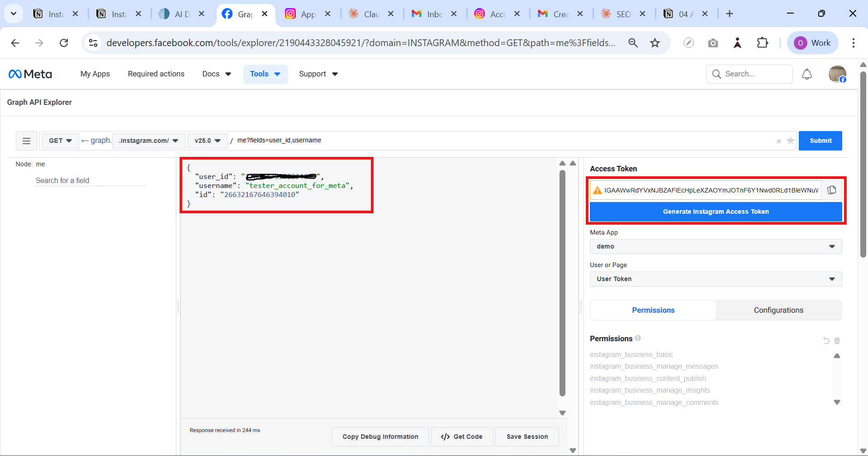Reload the current page
Viewport: 868px width, 456px height.
[x=64, y=43]
